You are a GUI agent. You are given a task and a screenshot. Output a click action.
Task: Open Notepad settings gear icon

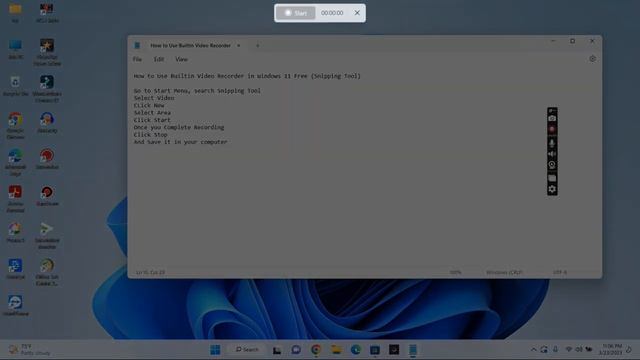click(x=592, y=59)
